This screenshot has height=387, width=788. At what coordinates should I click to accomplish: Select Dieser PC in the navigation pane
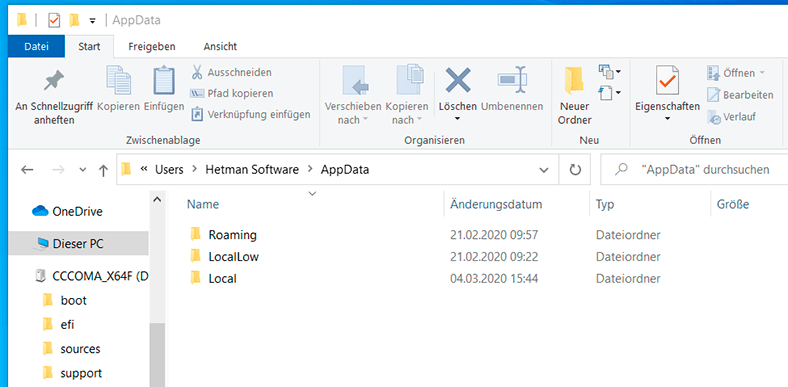click(78, 243)
